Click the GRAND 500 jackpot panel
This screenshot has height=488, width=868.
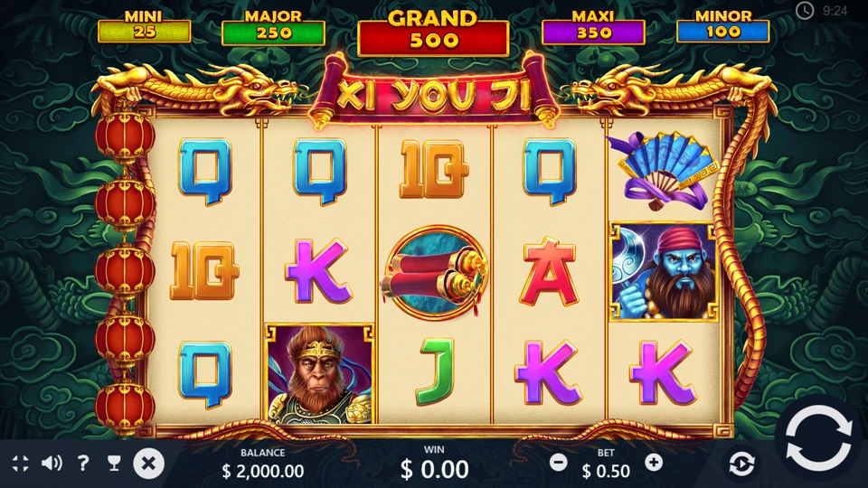(x=433, y=33)
